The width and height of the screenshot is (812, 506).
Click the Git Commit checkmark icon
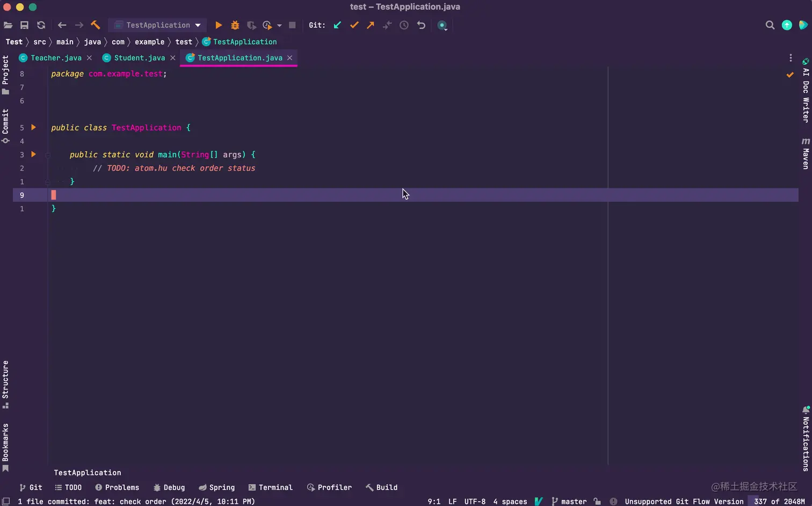[x=354, y=25]
